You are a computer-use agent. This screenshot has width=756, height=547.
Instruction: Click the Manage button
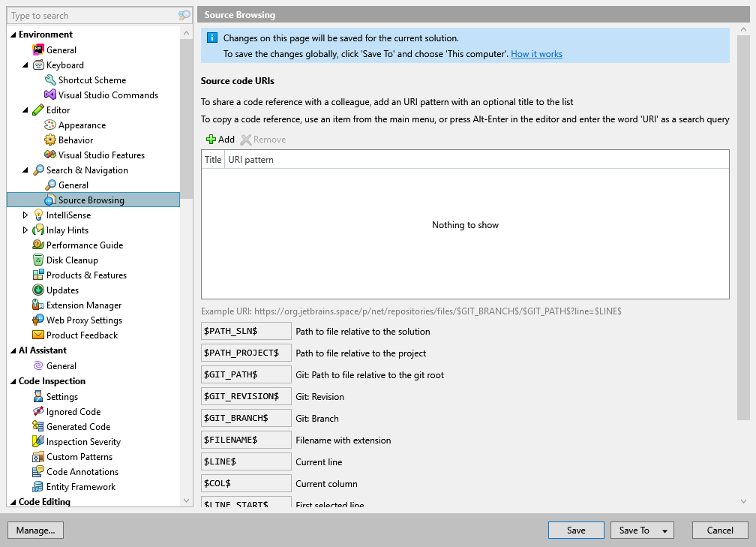tap(35, 530)
